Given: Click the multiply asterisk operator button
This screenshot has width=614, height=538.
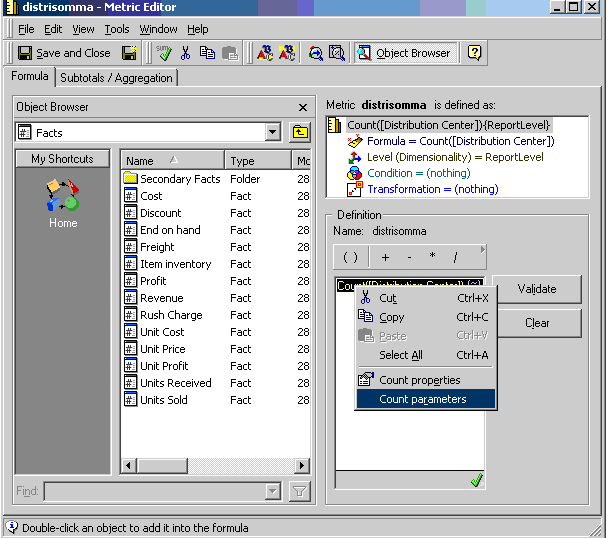Looking at the screenshot, I should coord(432,256).
